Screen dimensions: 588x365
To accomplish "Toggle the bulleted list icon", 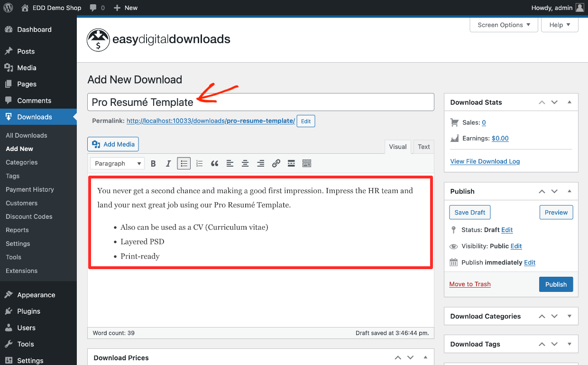I will point(184,164).
